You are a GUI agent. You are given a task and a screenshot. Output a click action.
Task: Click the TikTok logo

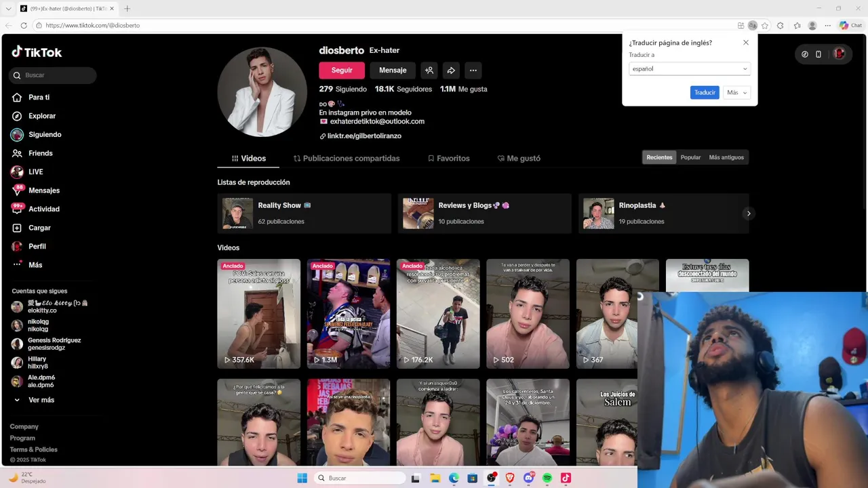[37, 52]
